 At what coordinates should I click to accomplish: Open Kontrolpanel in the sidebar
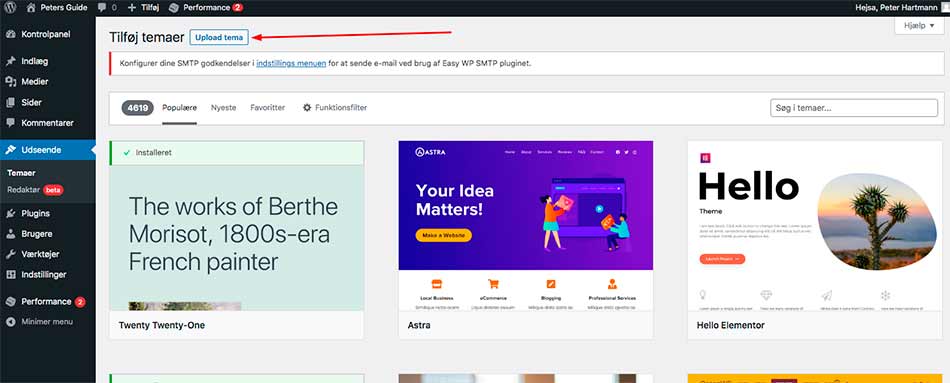[x=48, y=35]
